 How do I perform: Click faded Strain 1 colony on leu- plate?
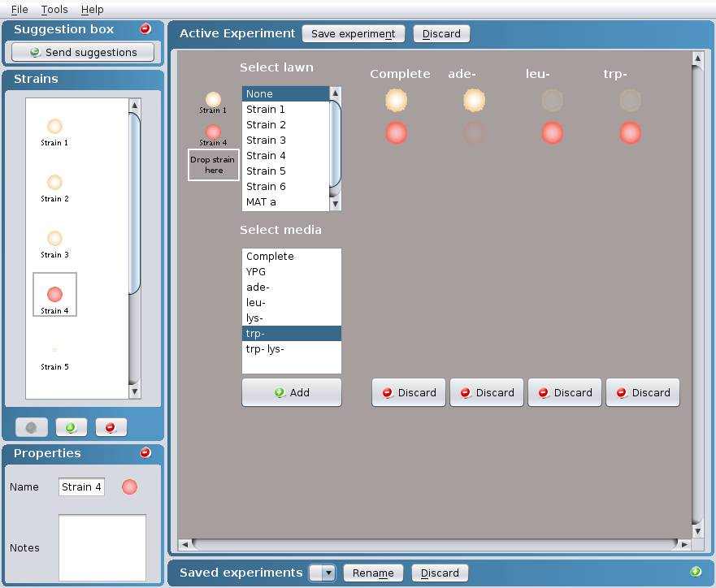[x=552, y=101]
